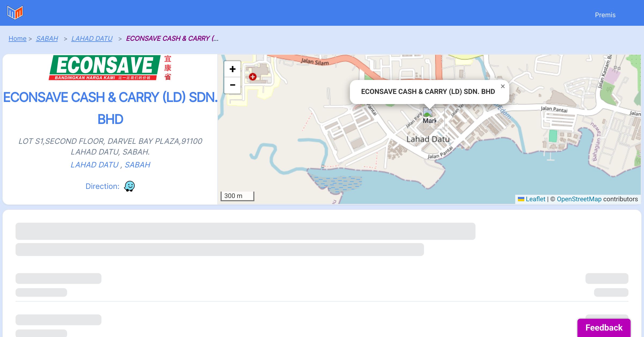Open the Leaflet attribution link

pyautogui.click(x=535, y=199)
